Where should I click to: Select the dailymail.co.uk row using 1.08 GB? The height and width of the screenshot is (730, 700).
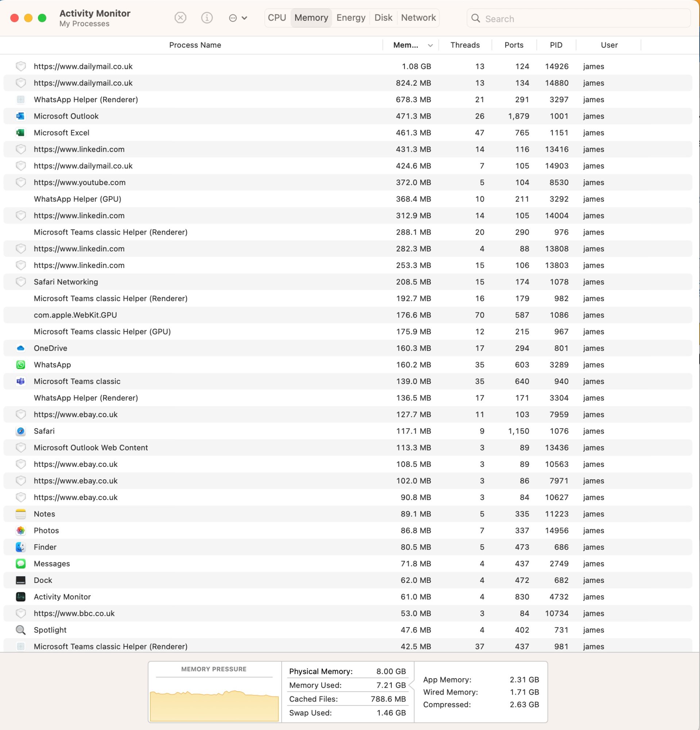[x=348, y=66]
